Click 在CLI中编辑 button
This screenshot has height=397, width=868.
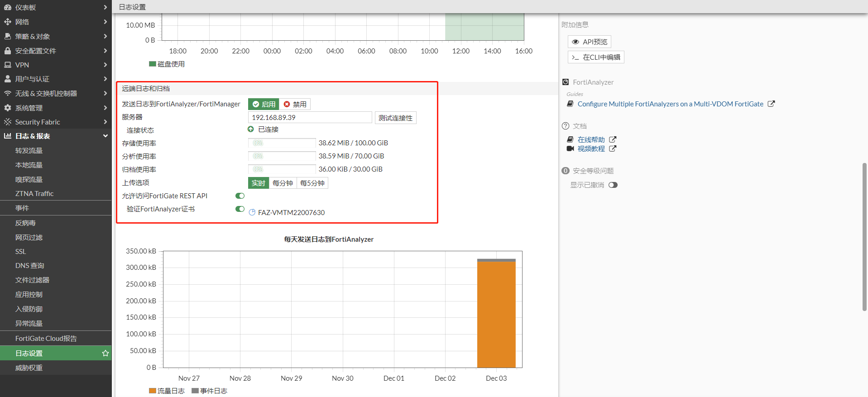596,57
